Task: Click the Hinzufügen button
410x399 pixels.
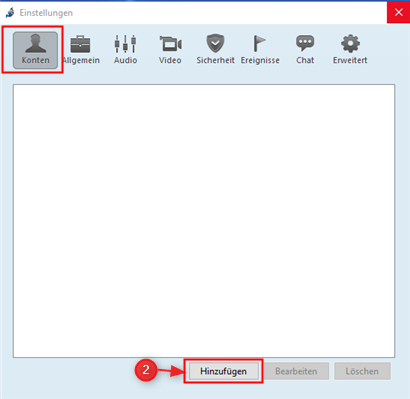Action: (223, 371)
